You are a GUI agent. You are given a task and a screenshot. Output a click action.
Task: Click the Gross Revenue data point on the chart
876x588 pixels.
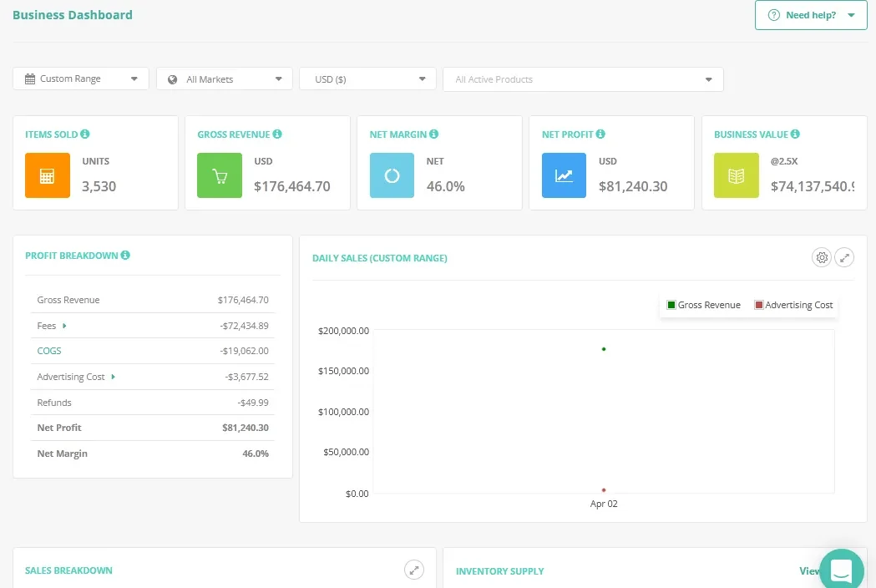pos(604,349)
